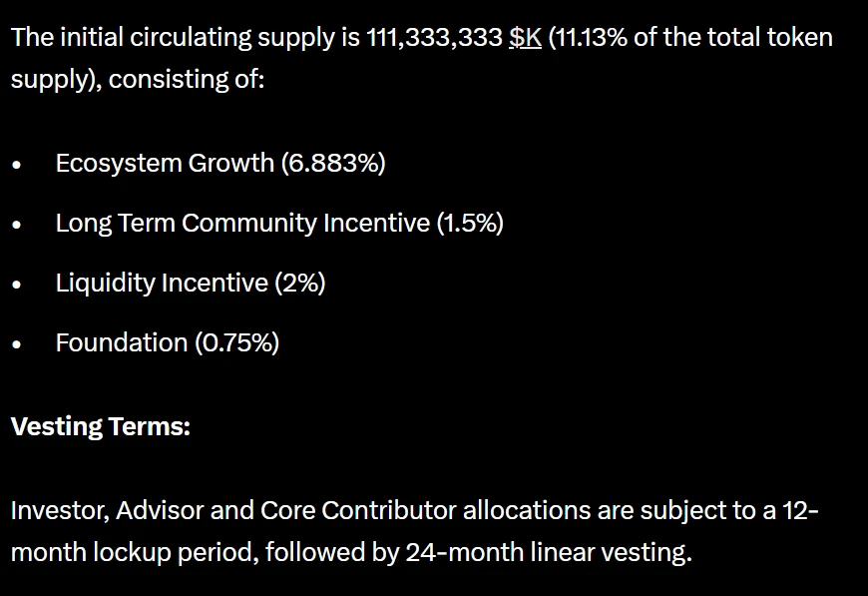The image size is (868, 596).
Task: Click the "Liquidity Incentive" list item text
Action: pyautogui.click(x=162, y=284)
